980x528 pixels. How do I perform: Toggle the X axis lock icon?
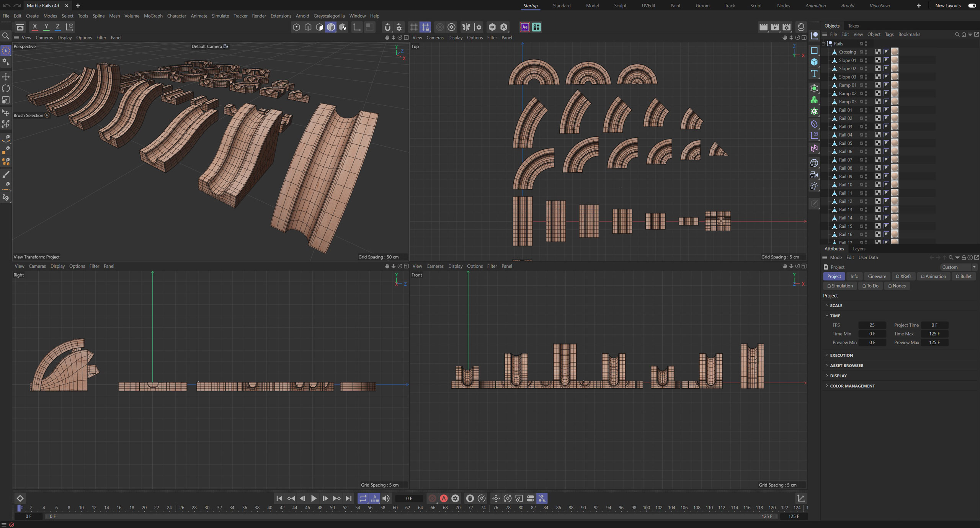[x=35, y=27]
